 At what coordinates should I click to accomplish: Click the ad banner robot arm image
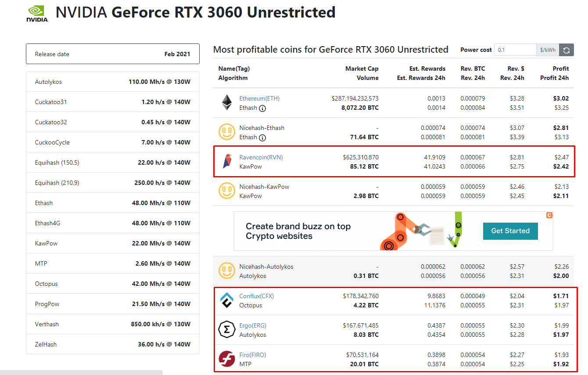coord(422,231)
